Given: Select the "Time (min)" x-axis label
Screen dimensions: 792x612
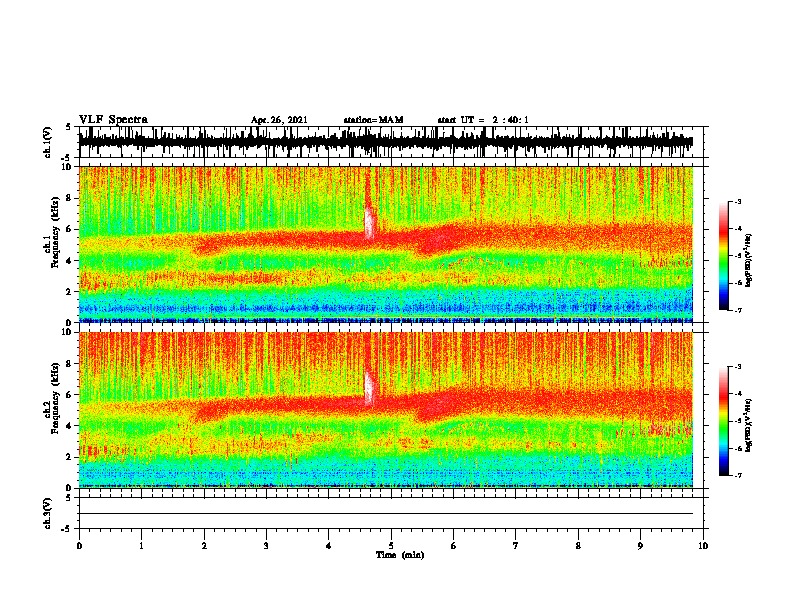Looking at the screenshot, I should pos(400,555).
